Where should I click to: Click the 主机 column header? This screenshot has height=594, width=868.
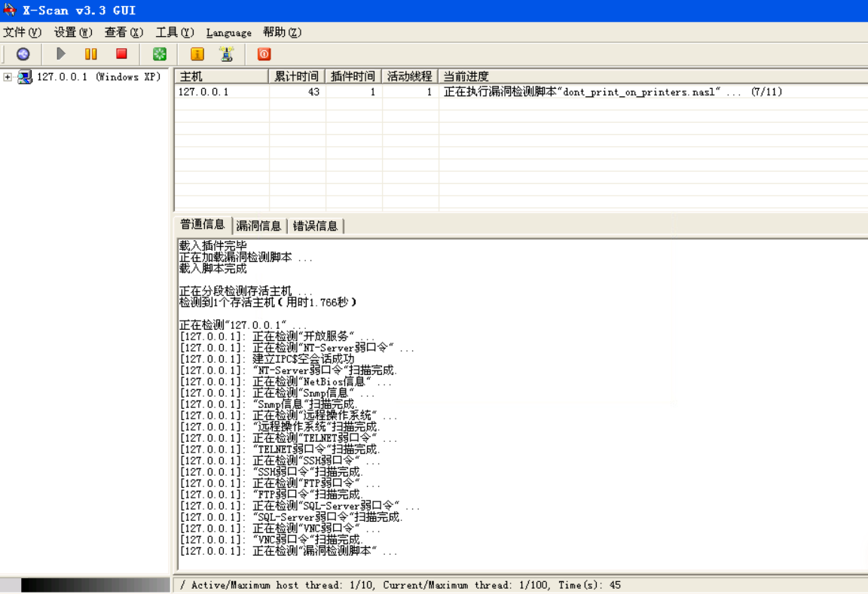pos(222,76)
